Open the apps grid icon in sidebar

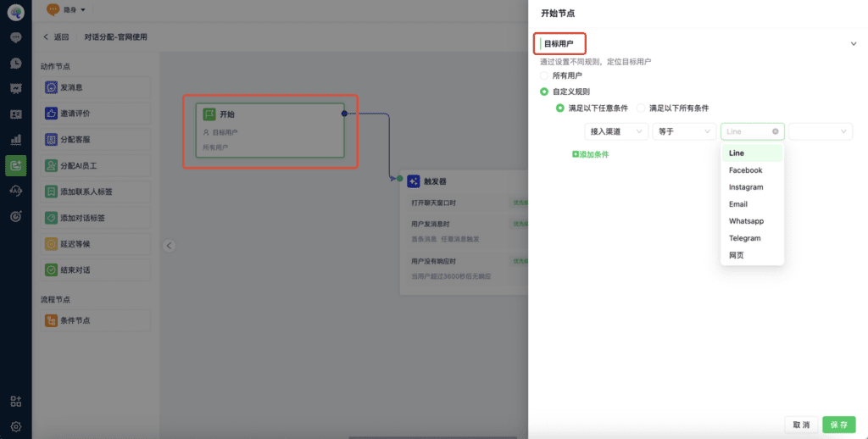[15, 402]
